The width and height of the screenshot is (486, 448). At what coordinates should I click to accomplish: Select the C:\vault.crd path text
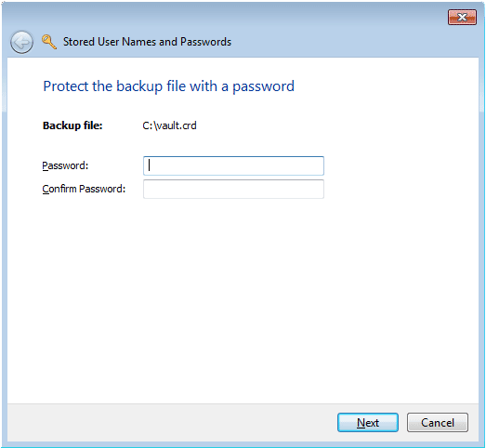click(x=169, y=125)
